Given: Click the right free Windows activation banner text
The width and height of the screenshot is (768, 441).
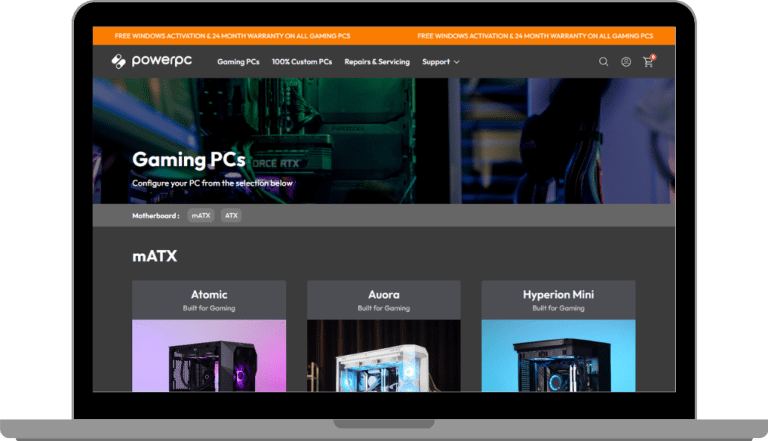Looking at the screenshot, I should point(535,36).
